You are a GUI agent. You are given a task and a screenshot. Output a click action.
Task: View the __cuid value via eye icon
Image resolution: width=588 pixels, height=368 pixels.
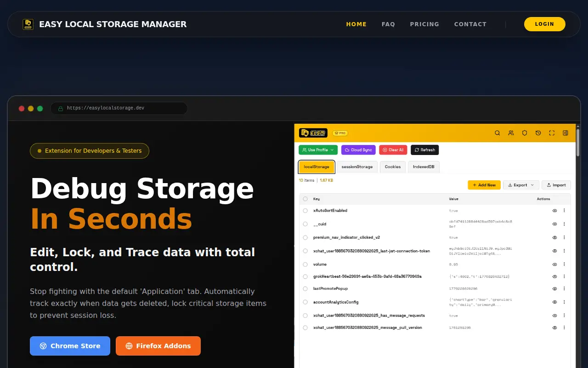[554, 224]
